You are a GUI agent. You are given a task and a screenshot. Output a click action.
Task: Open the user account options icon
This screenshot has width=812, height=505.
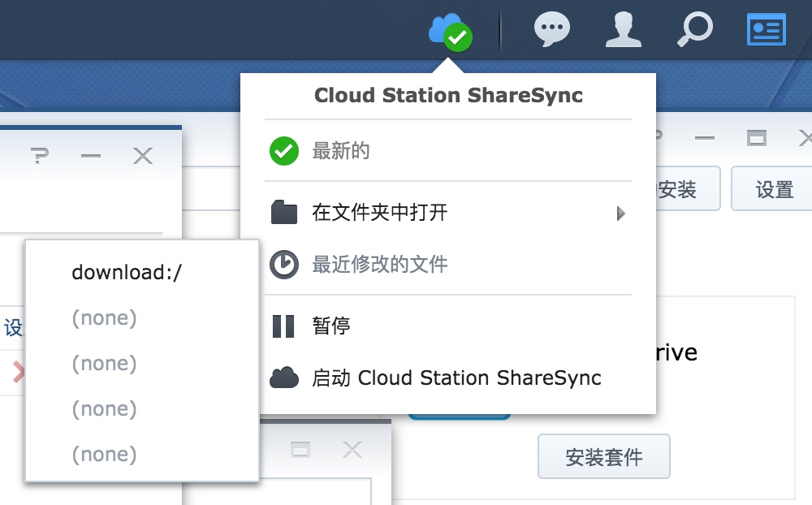coord(624,30)
